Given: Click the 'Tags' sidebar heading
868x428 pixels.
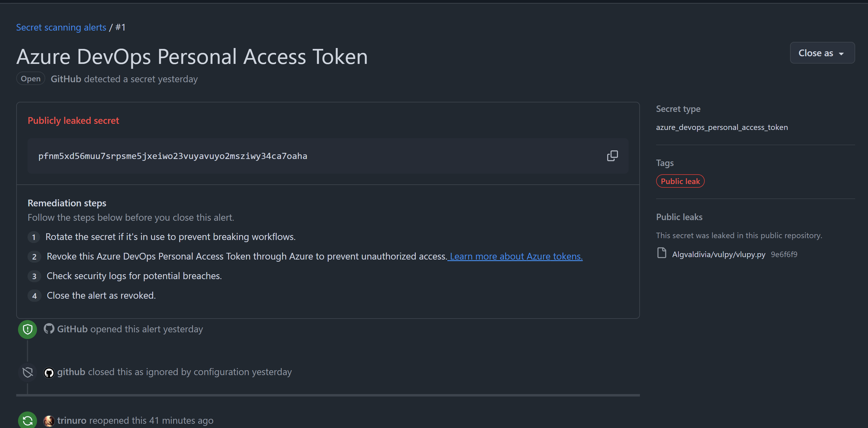Looking at the screenshot, I should [x=665, y=163].
